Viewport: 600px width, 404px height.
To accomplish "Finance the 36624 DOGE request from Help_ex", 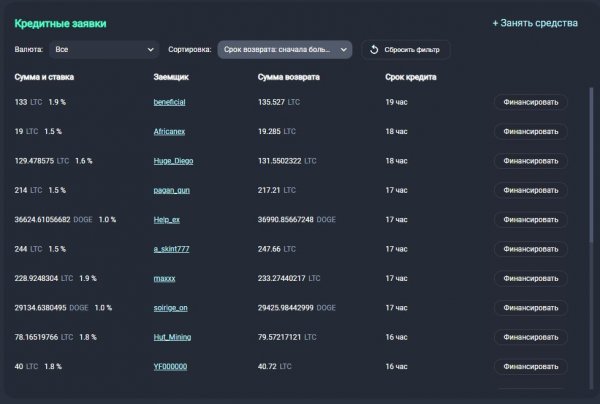I will [530, 219].
